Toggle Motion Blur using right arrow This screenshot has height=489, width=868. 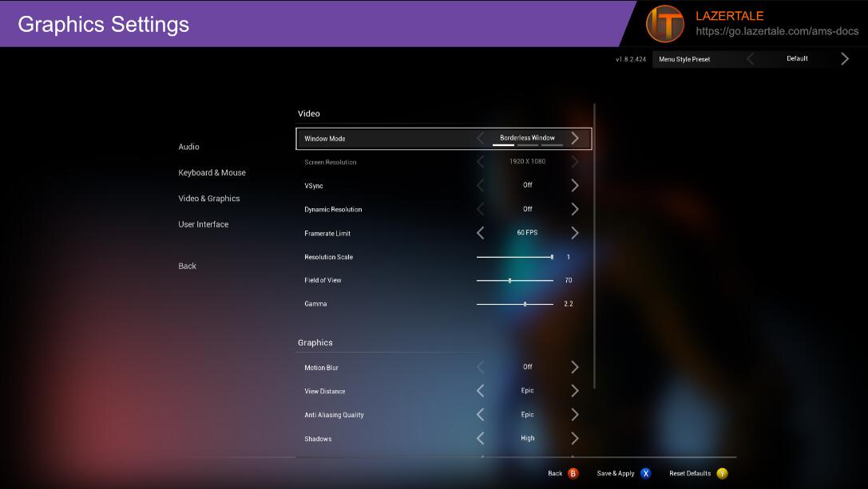575,367
